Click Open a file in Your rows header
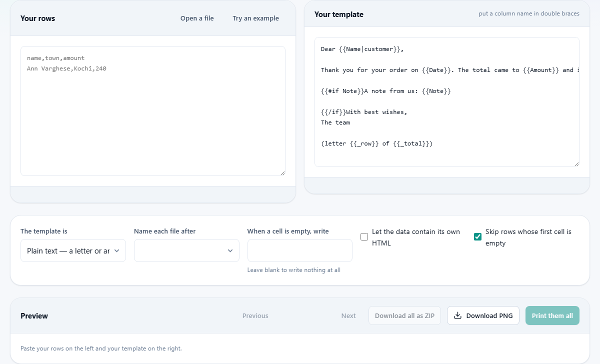600x364 pixels. coord(197,18)
